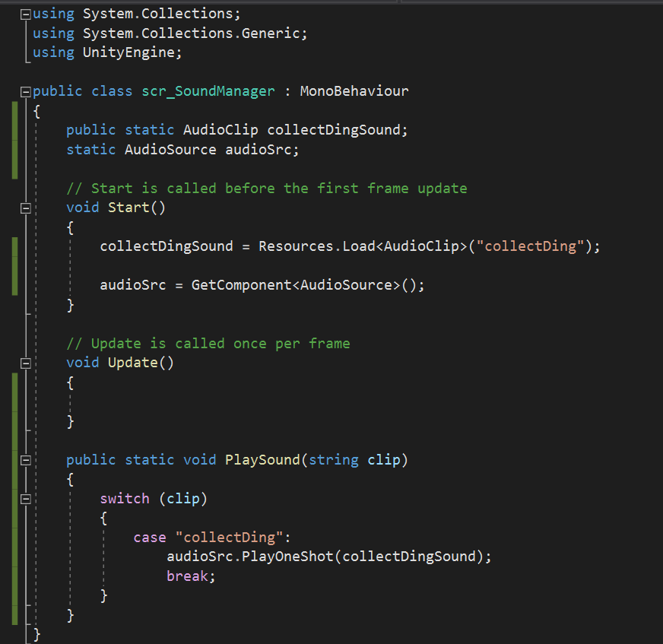Click the scr_SoundManager class name
The image size is (663, 644).
coord(208,91)
